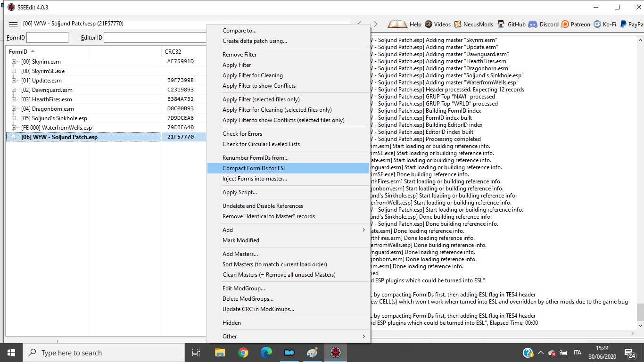Open the Discord toolbar icon
This screenshot has height=362, width=644.
coord(533,24)
